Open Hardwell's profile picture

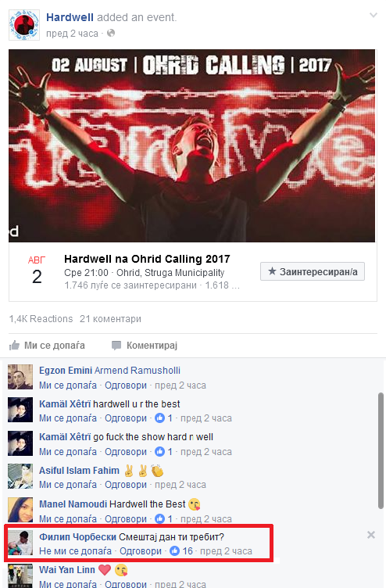(x=24, y=25)
